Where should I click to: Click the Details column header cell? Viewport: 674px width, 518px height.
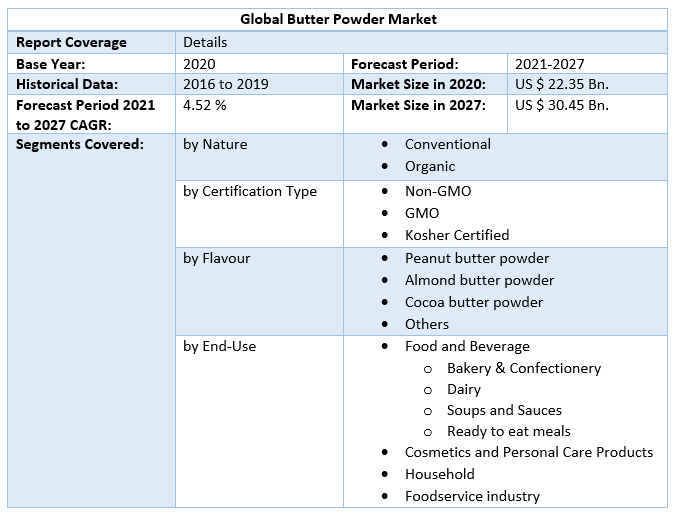(205, 42)
